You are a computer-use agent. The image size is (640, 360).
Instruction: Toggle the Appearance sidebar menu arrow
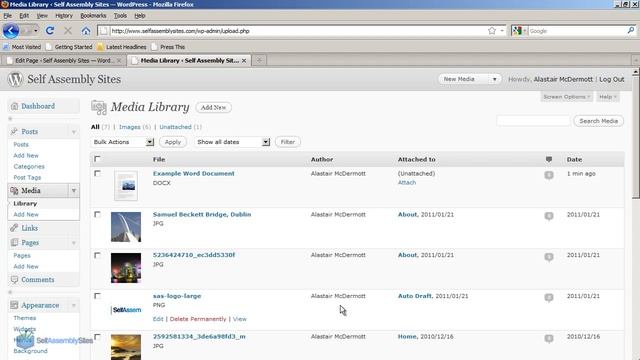click(74, 305)
